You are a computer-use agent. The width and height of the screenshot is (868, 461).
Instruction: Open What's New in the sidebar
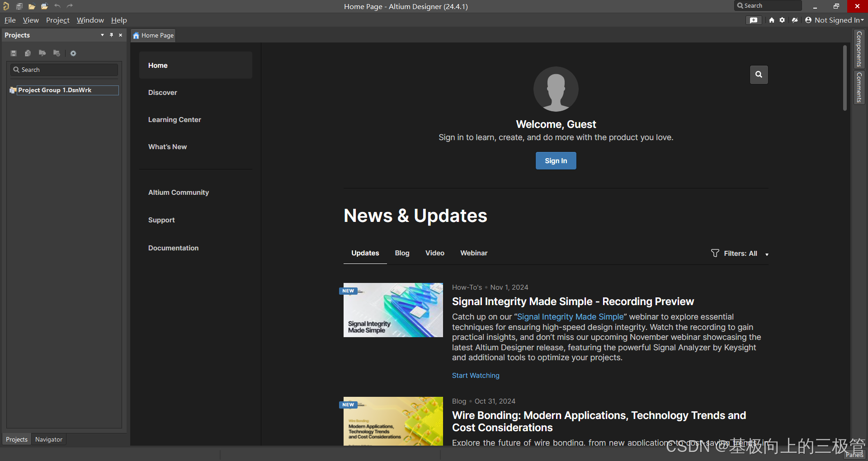coord(167,147)
